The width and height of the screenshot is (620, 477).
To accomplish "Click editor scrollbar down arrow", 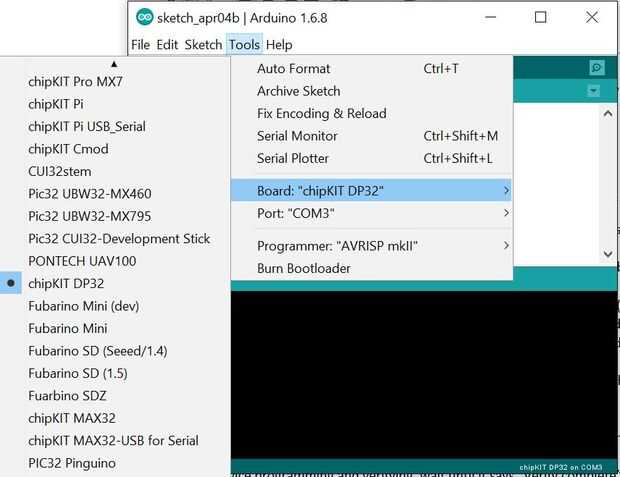I will [x=608, y=254].
